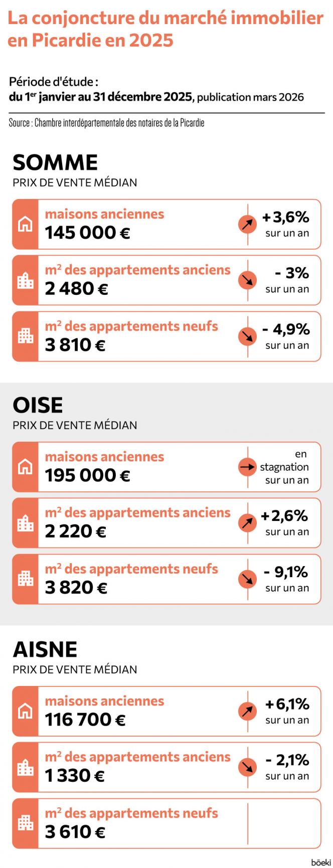Click the 116 700 € price in Aisne
Viewport: 333px width, 868px height.
pyautogui.click(x=85, y=720)
